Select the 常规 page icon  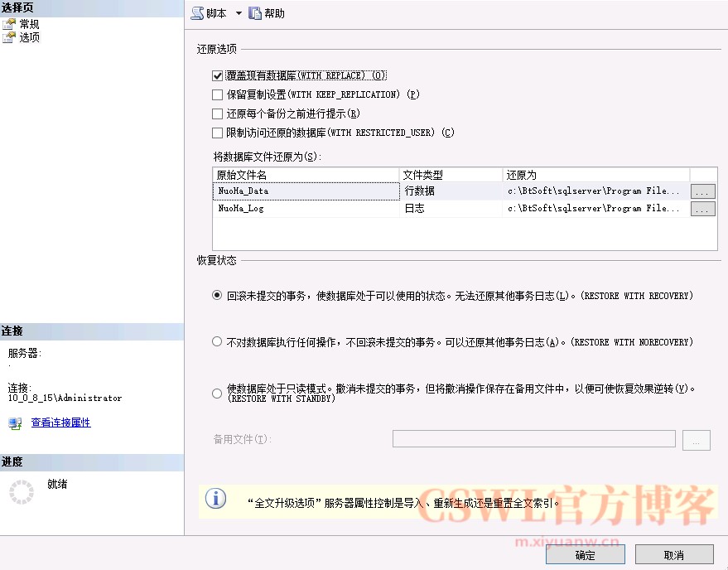[x=9, y=24]
